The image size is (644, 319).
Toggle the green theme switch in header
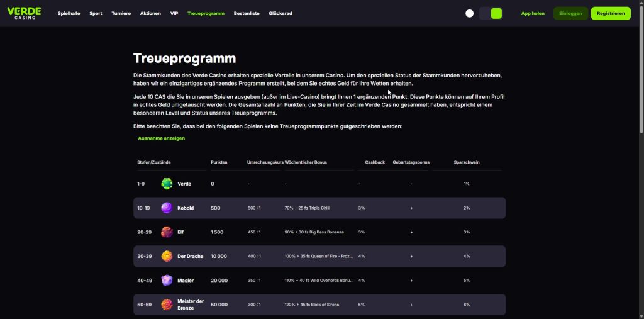pyautogui.click(x=491, y=14)
